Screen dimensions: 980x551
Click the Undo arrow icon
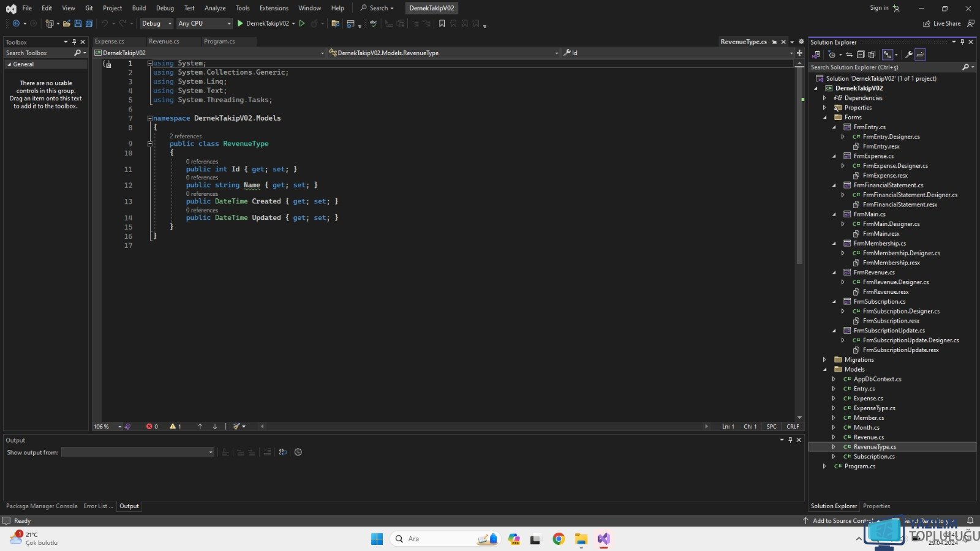click(x=105, y=23)
